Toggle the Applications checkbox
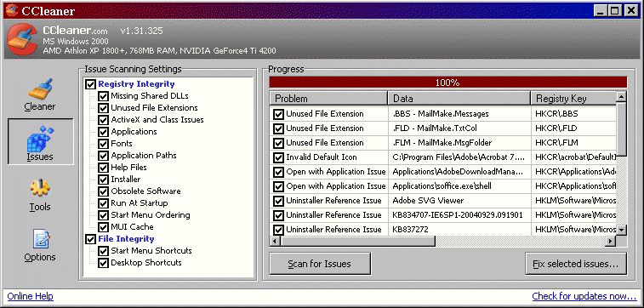This screenshot has height=308, width=644. (103, 132)
